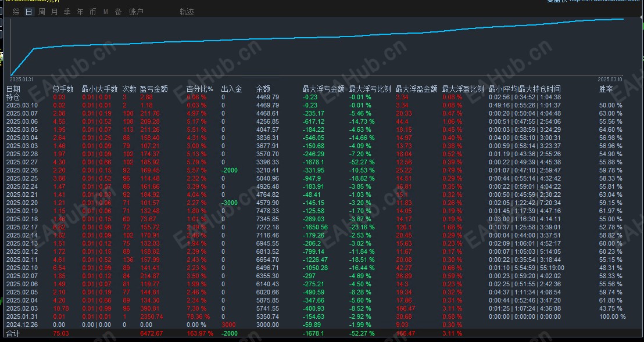This screenshot has height=342, width=644.
Task: Toggle the highlighted 日 daily view
Action: coord(27,11)
